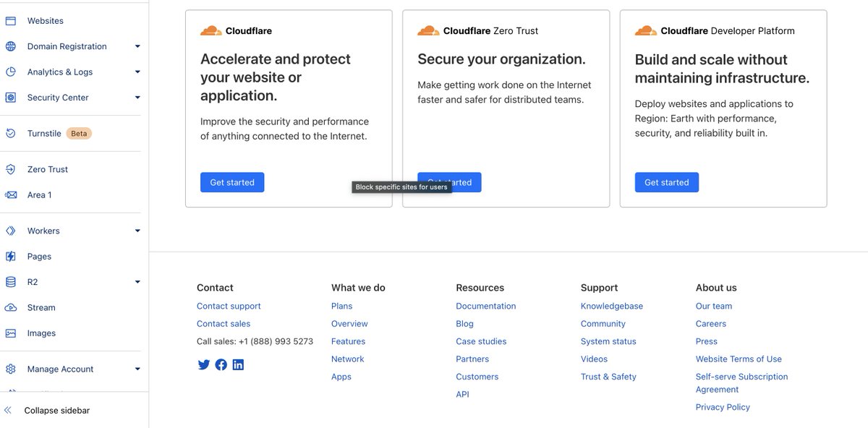Click the collapse sidebar double-chevron icon

click(x=8, y=410)
